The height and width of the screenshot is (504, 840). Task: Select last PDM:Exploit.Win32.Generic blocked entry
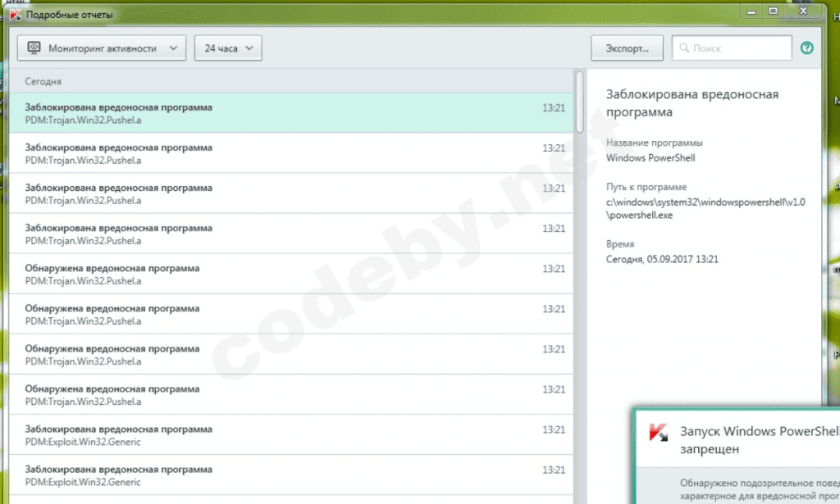tap(291, 475)
